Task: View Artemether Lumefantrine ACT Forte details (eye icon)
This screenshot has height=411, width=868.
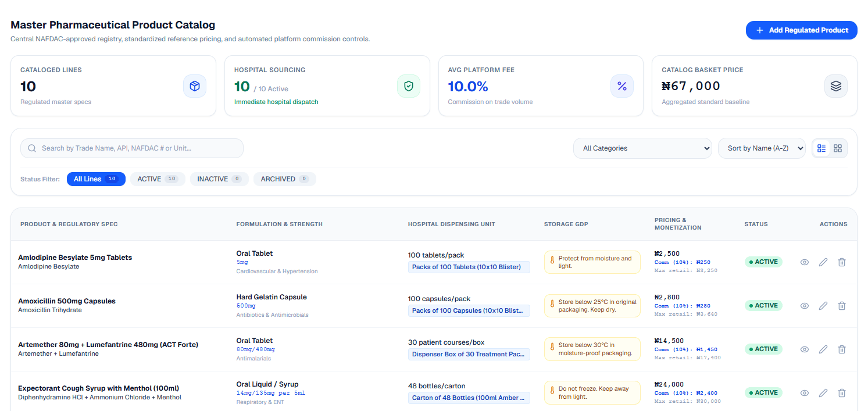Action: [805, 349]
